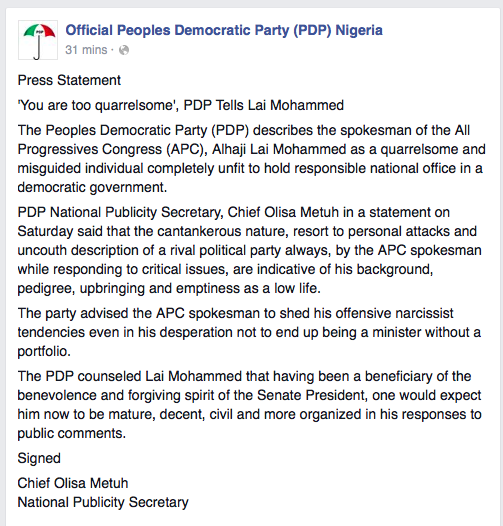Click the word 'portfolio.' in the third paragraph
The image size is (503, 526).
pyautogui.click(x=44, y=352)
